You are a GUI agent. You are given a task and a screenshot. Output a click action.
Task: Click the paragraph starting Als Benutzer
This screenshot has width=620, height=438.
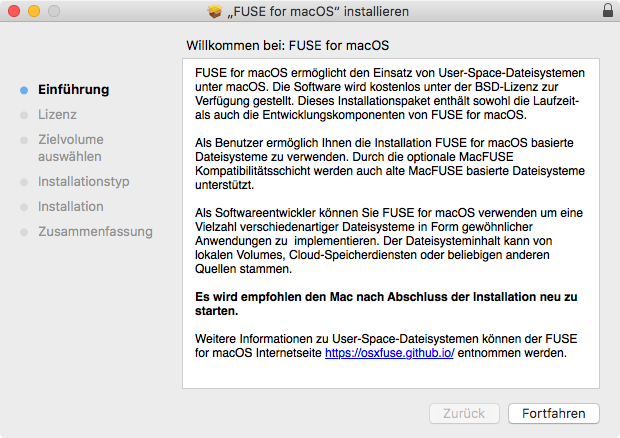(x=390, y=164)
